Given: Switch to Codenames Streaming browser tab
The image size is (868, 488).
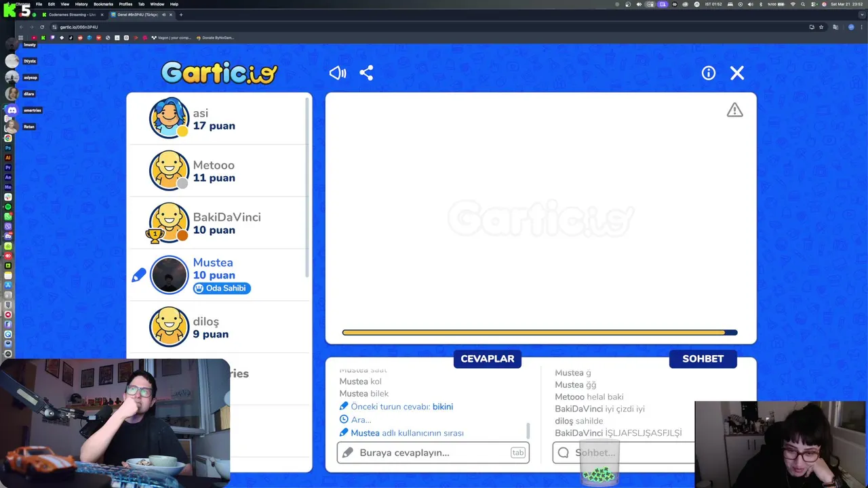Looking at the screenshot, I should point(71,14).
